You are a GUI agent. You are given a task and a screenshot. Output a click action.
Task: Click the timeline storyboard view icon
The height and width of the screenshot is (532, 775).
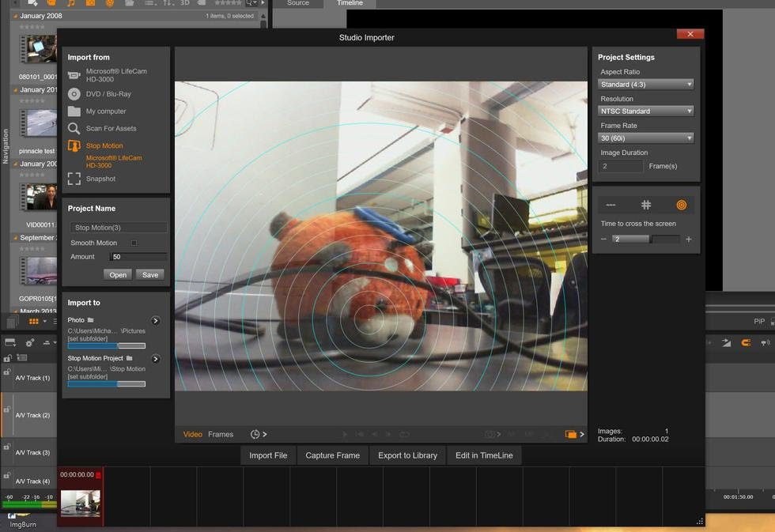click(9, 342)
